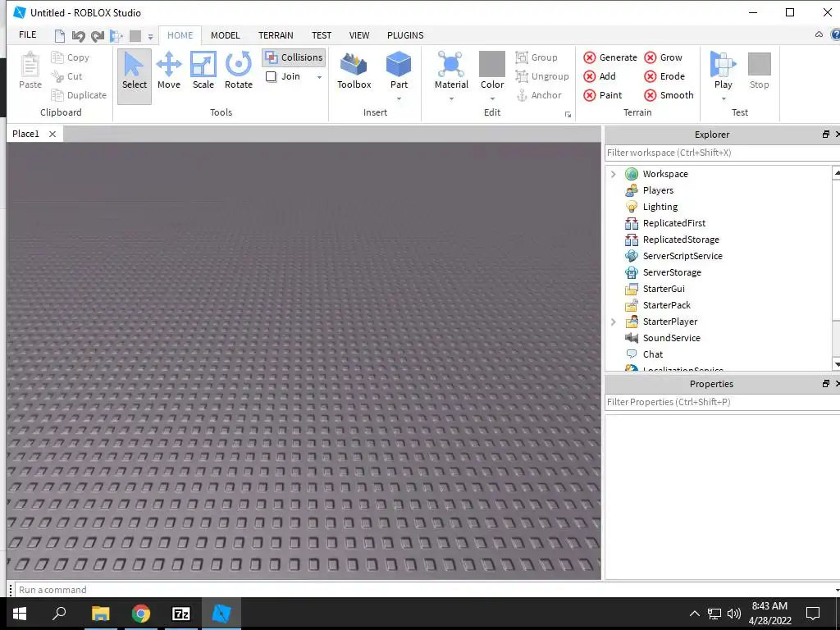Click the Help question mark icon

(x=835, y=34)
